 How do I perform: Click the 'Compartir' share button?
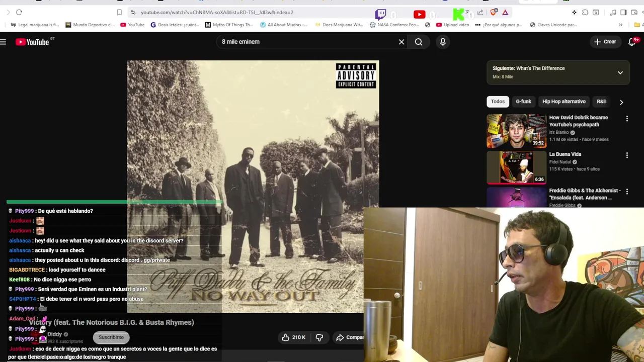coord(349,337)
